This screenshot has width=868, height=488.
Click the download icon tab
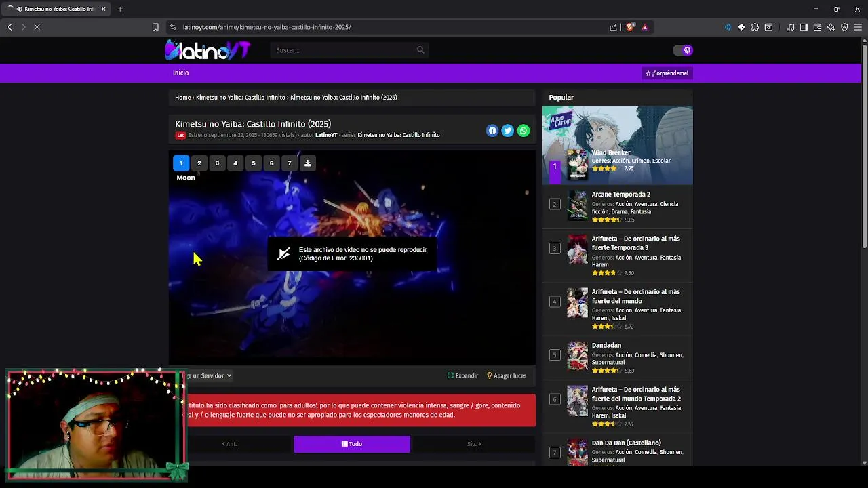tap(308, 163)
